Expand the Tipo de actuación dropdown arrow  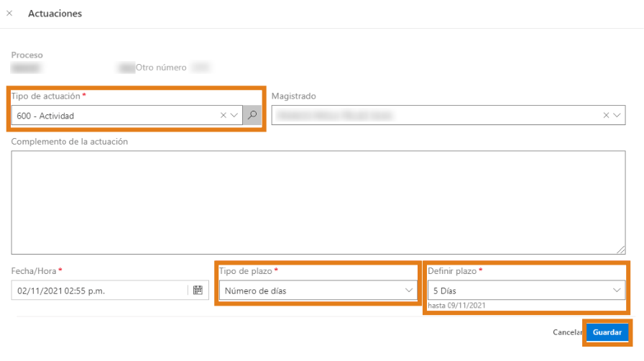point(234,115)
